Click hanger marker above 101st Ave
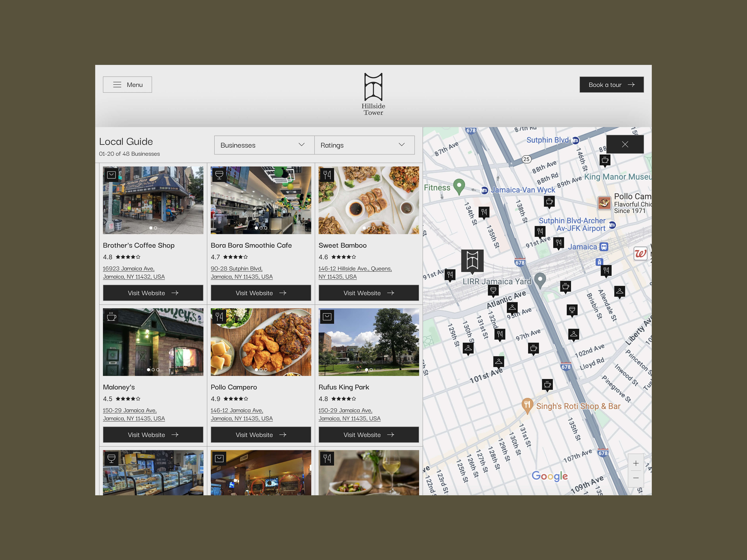 click(498, 362)
